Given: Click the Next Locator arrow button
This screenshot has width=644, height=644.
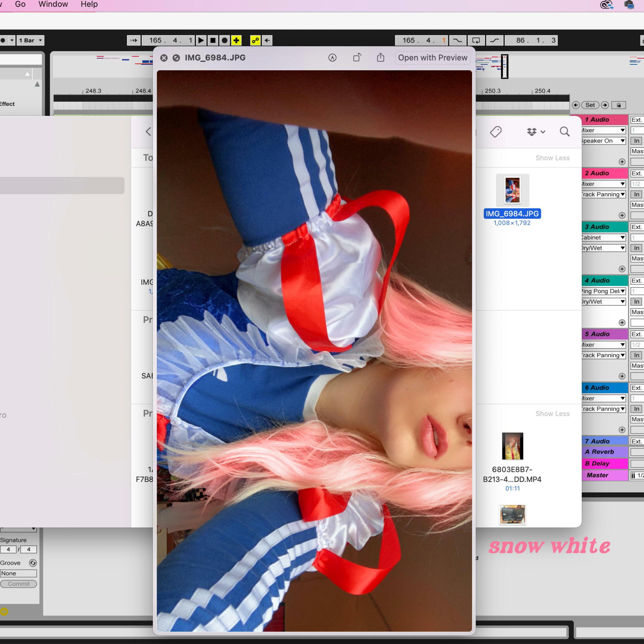Looking at the screenshot, I should tap(605, 105).
